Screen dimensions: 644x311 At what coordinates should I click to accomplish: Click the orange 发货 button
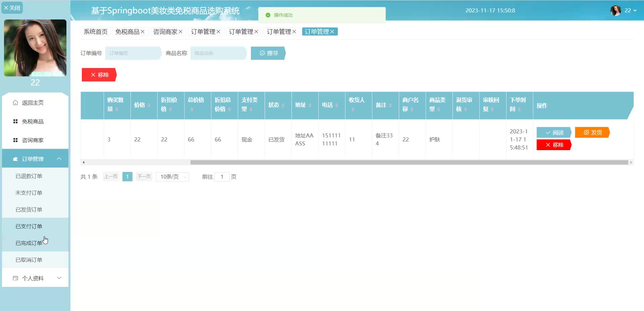pos(592,132)
